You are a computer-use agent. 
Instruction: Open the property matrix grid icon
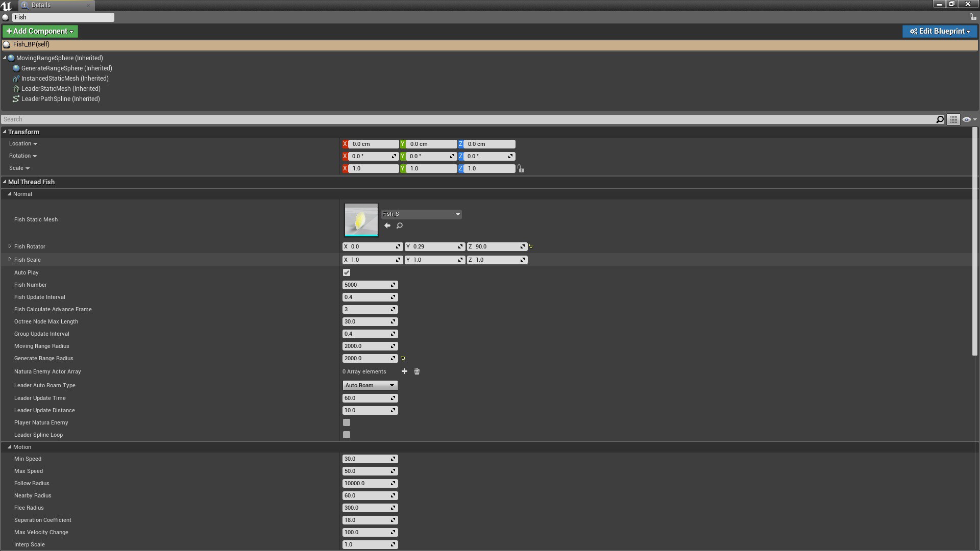coord(953,119)
